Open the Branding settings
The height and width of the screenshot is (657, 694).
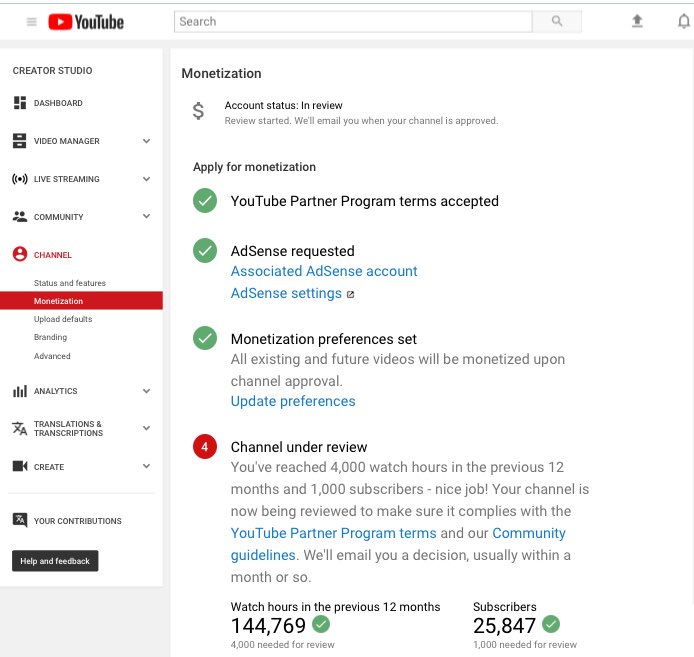pyautogui.click(x=50, y=337)
